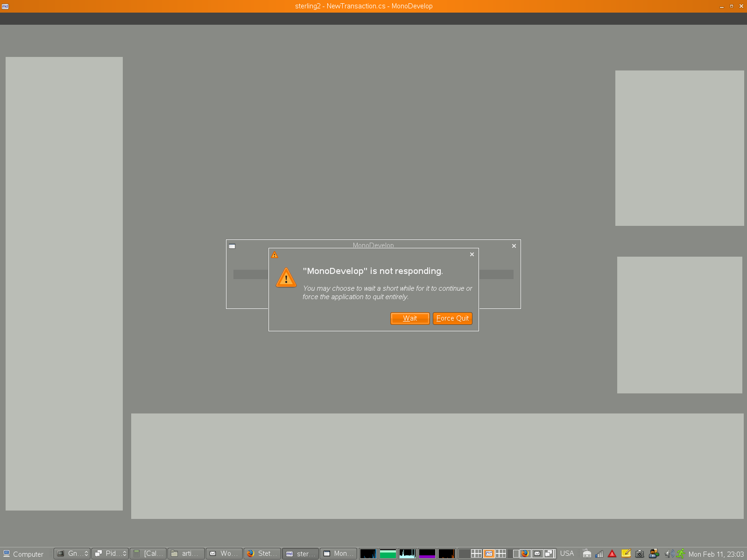Switch to the Mon... taskbar item
747x560 pixels.
tap(338, 553)
